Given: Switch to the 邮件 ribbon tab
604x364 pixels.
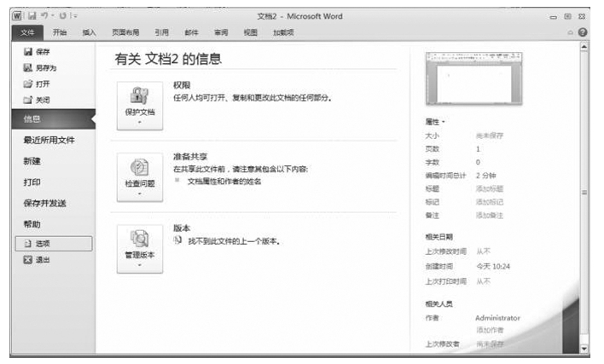Looking at the screenshot, I should (x=191, y=32).
